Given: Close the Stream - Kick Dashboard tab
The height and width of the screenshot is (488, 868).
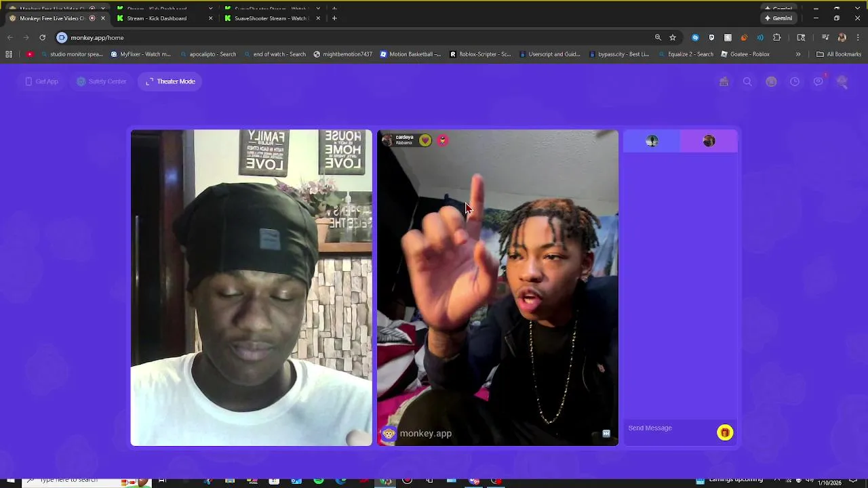Looking at the screenshot, I should coord(210,18).
